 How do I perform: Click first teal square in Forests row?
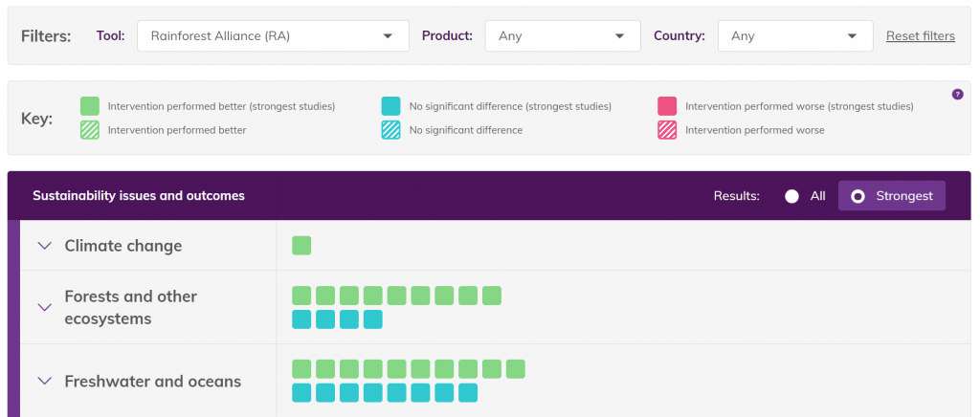click(x=301, y=319)
